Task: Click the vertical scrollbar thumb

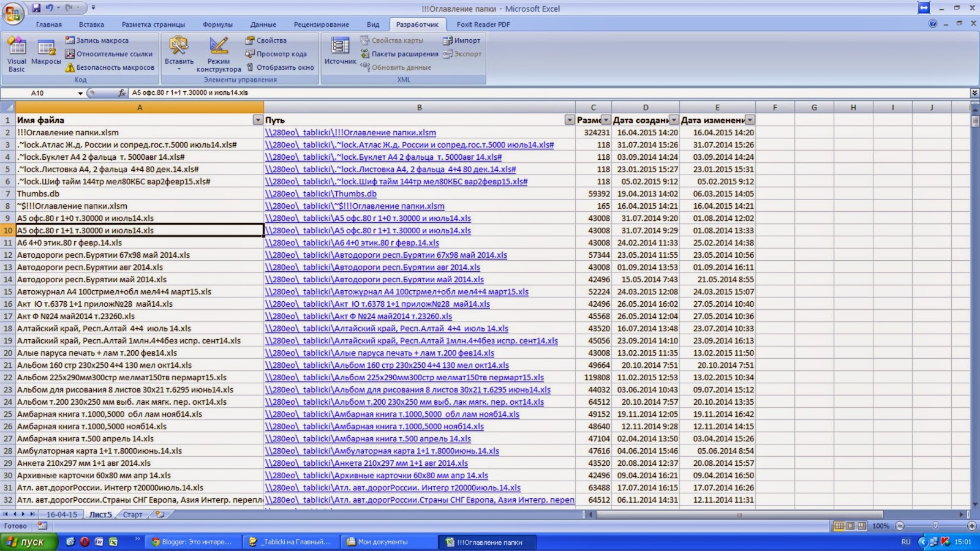Action: point(974,121)
